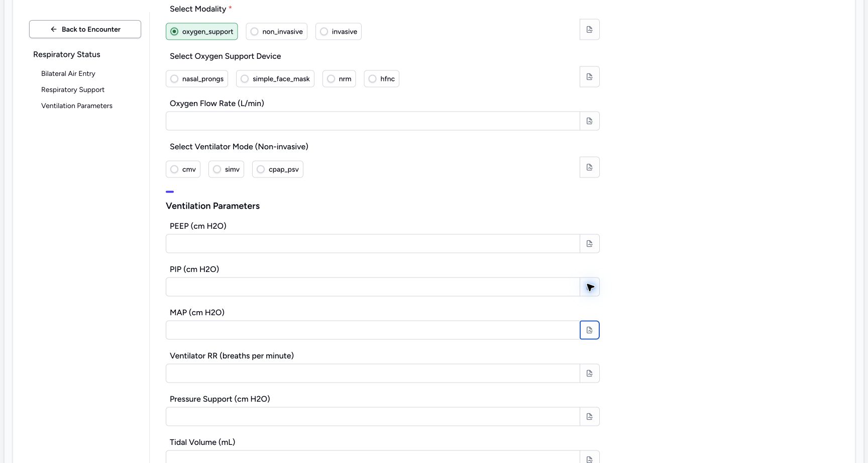This screenshot has height=463, width=868.
Task: Open note icon beside PEEP field
Action: (590, 244)
